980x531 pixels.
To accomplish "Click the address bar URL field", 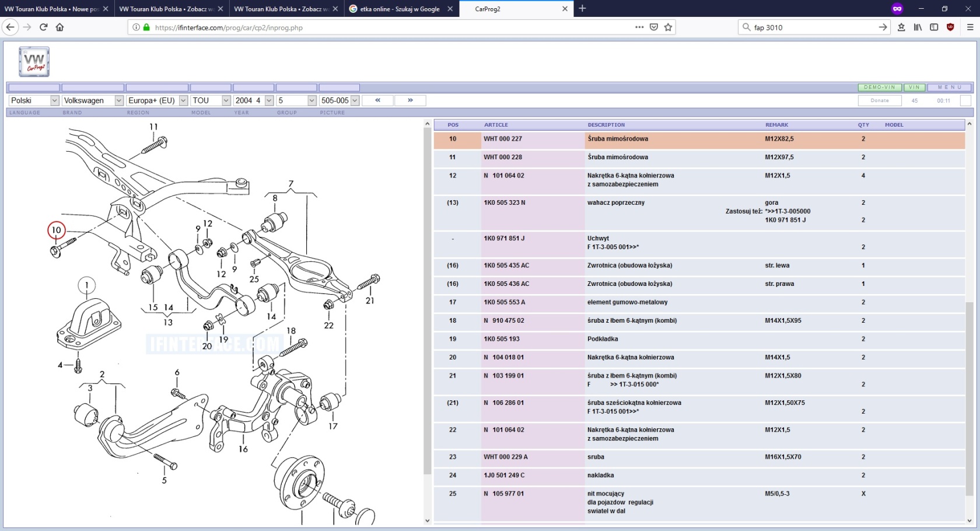I will tap(391, 27).
